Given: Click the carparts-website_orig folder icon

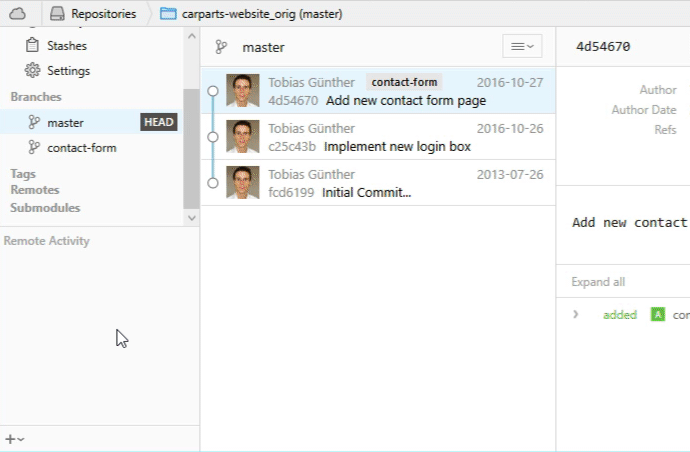Looking at the screenshot, I should coord(166,14).
